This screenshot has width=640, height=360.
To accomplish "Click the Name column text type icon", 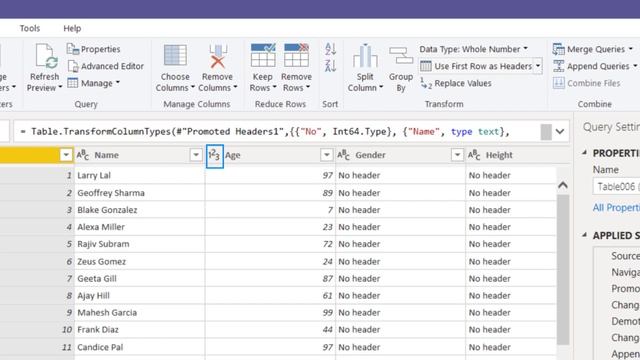I will click(x=82, y=155).
